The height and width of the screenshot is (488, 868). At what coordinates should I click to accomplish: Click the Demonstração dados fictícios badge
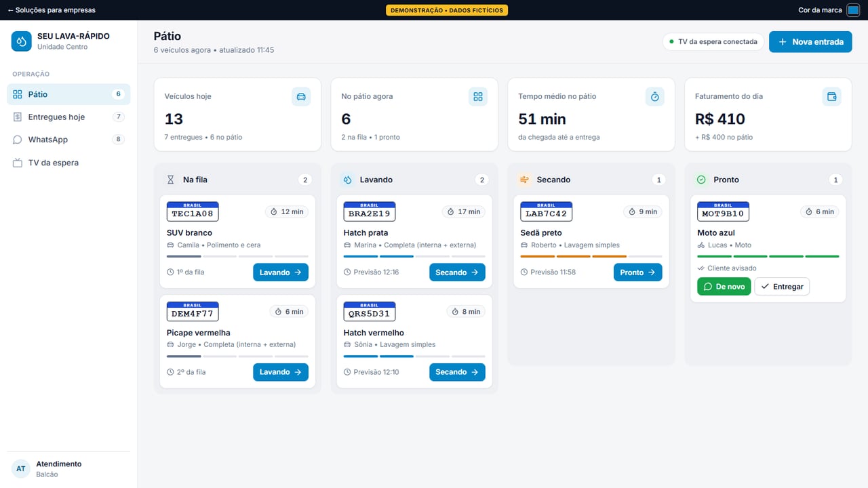[447, 10]
